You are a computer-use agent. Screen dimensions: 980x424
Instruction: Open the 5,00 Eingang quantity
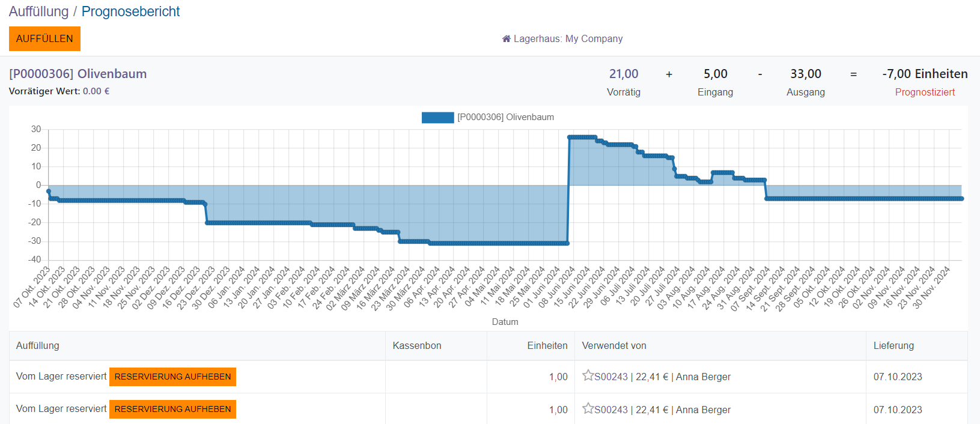pyautogui.click(x=715, y=74)
